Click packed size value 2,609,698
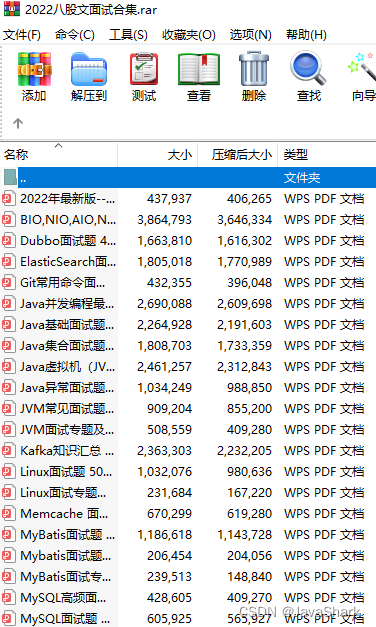 244,304
